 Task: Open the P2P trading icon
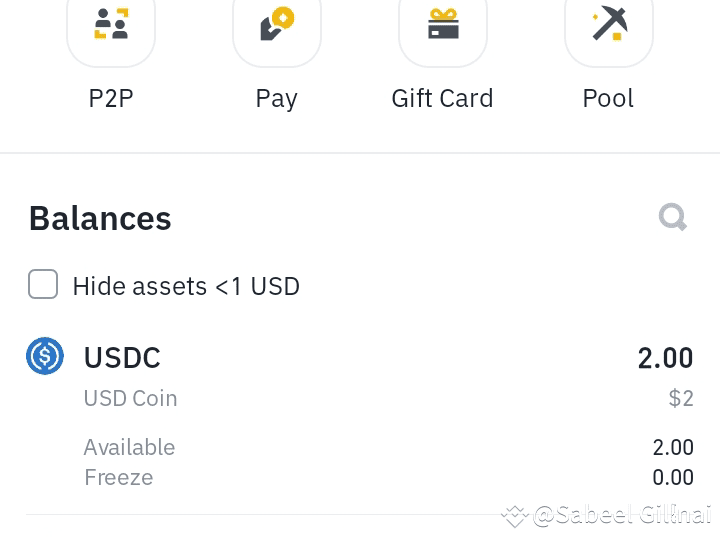tap(111, 26)
